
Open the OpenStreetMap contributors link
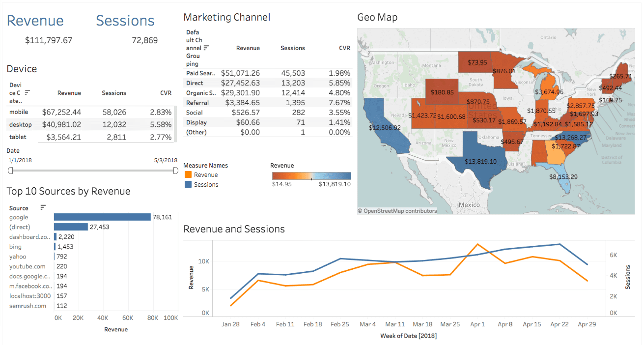click(x=397, y=211)
